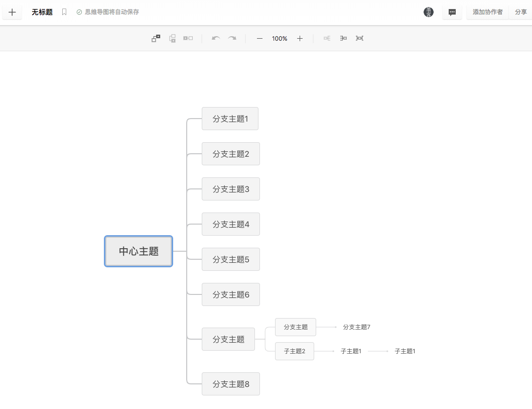Select the left-aligned map layout icon
Image resolution: width=532 pixels, height=409 pixels.
(343, 38)
